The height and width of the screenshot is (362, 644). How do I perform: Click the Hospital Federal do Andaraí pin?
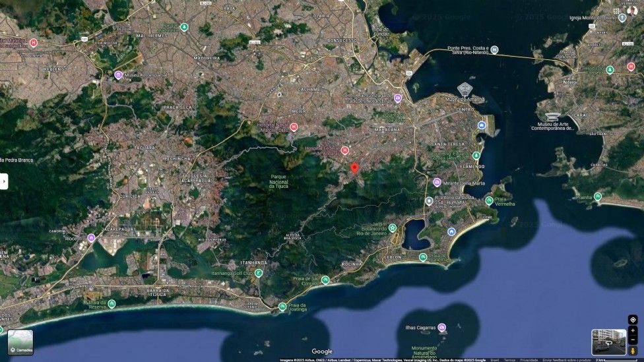pos(345,150)
